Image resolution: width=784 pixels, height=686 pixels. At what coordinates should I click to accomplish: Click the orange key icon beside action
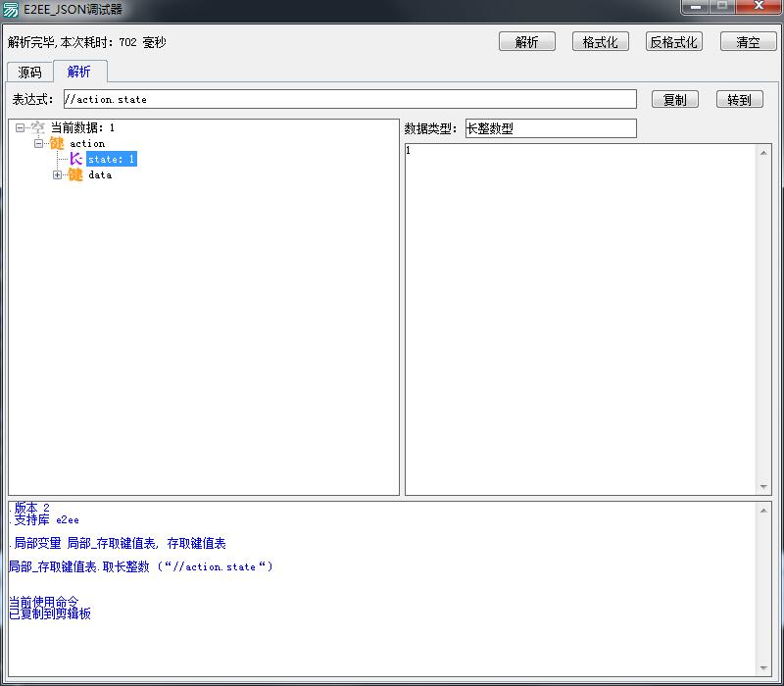click(57, 143)
